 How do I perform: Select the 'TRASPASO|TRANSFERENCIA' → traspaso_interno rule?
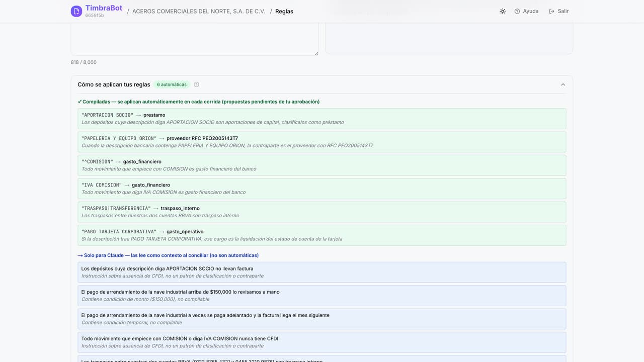pyautogui.click(x=321, y=212)
